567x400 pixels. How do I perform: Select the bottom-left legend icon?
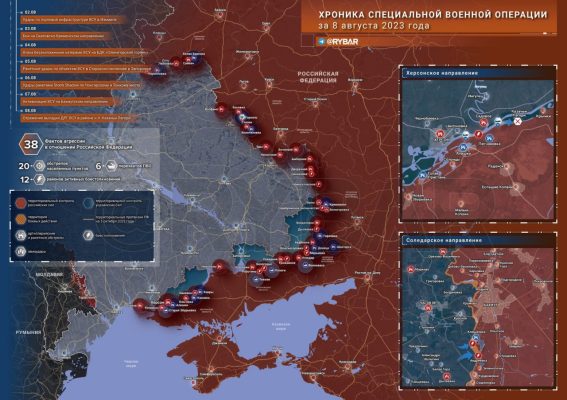pos(21,251)
